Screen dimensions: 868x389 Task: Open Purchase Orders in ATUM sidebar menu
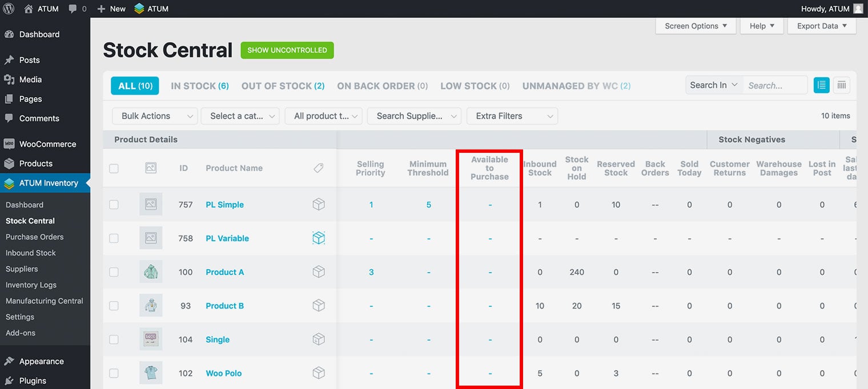point(35,237)
